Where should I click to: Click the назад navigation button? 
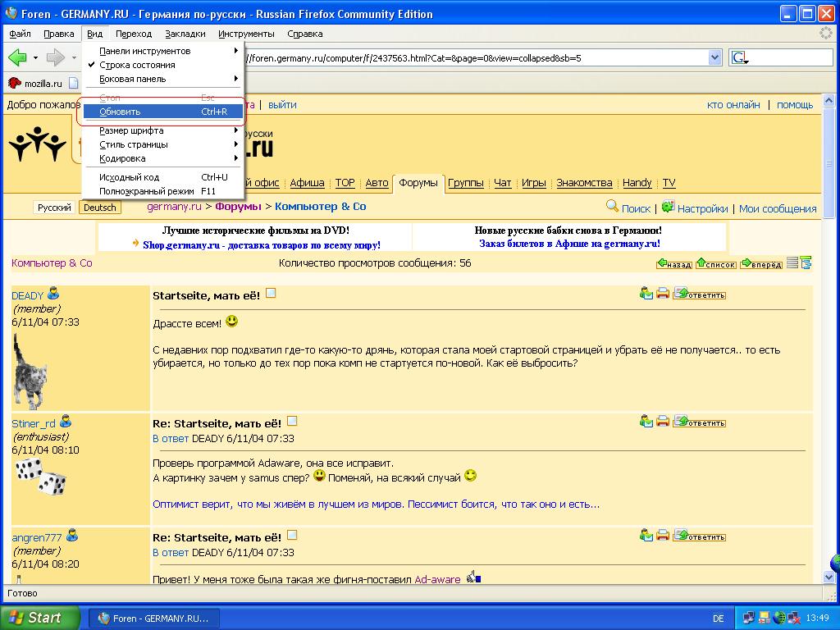click(674, 263)
